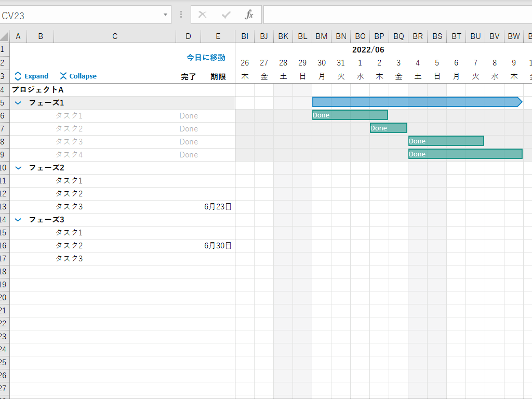The height and width of the screenshot is (399, 532).
Task: Collapse the フェーズ2 group chevron
Action: point(18,168)
